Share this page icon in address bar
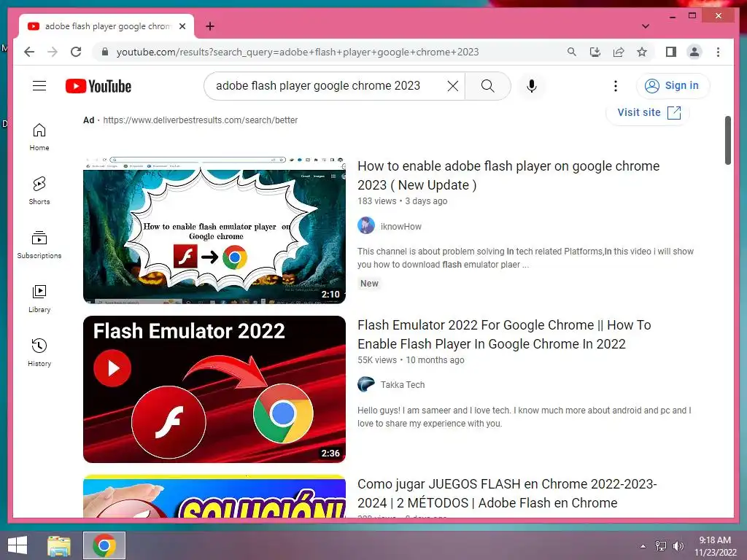 [619, 52]
